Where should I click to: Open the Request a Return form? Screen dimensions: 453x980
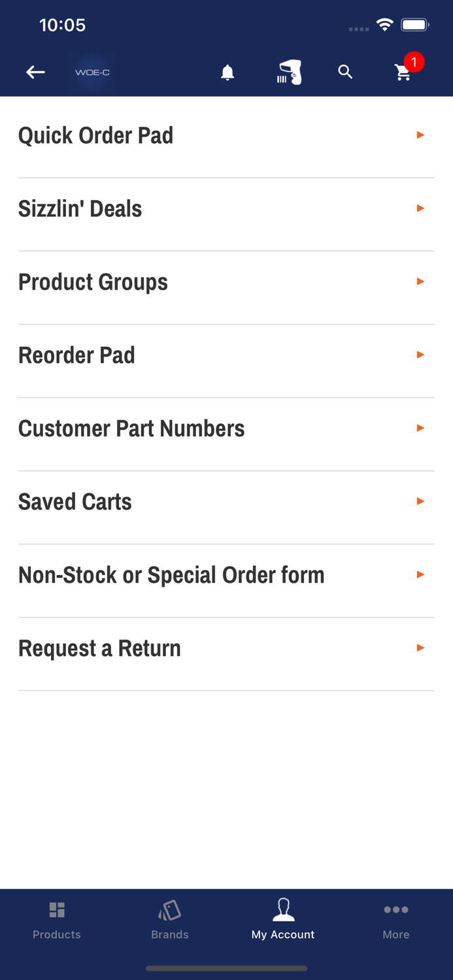click(99, 647)
